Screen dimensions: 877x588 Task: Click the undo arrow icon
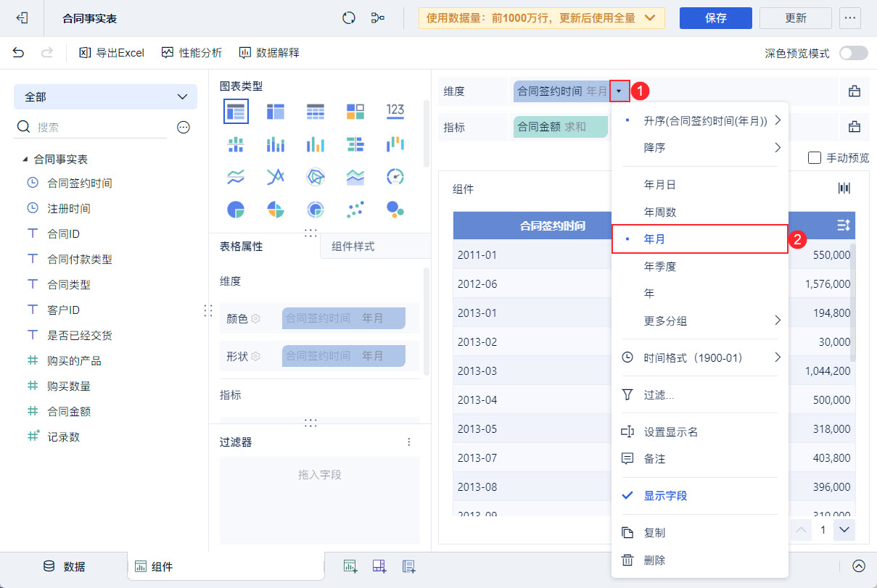point(19,53)
